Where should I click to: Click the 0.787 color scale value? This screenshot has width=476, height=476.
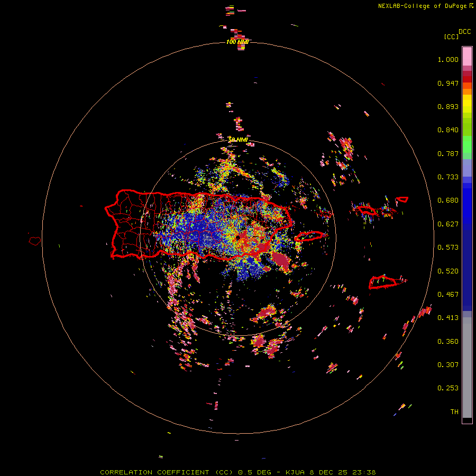pyautogui.click(x=448, y=153)
